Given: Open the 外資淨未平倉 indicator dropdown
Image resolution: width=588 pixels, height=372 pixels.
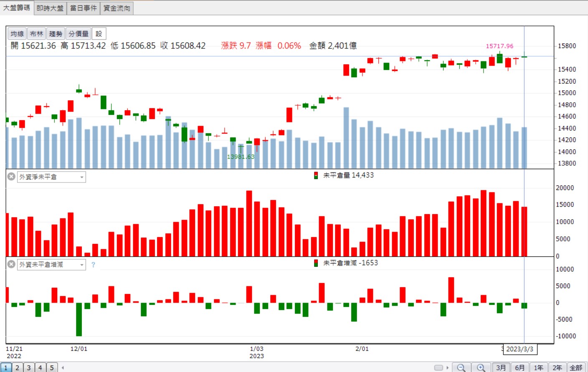Looking at the screenshot, I should pos(51,177).
